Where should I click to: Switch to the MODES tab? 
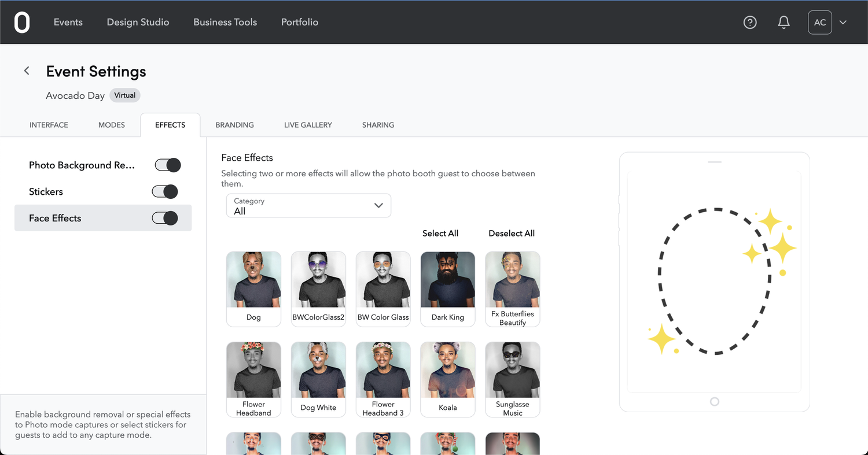click(112, 125)
